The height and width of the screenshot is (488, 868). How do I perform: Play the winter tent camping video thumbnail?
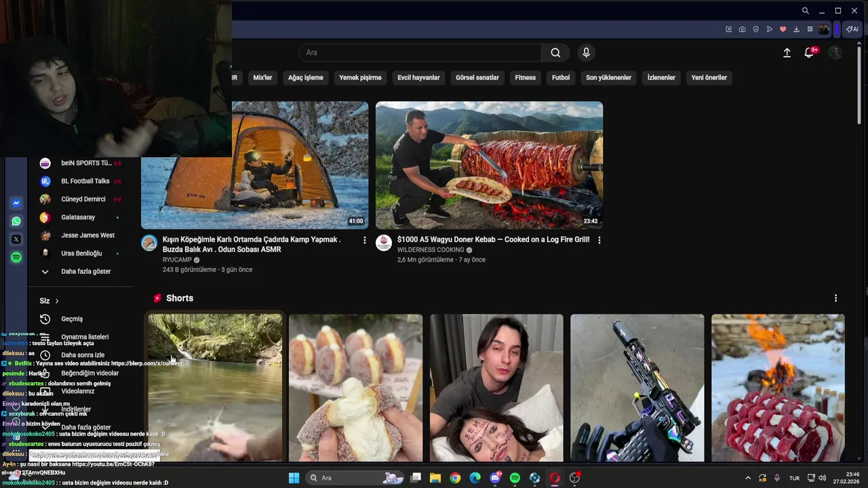255,165
